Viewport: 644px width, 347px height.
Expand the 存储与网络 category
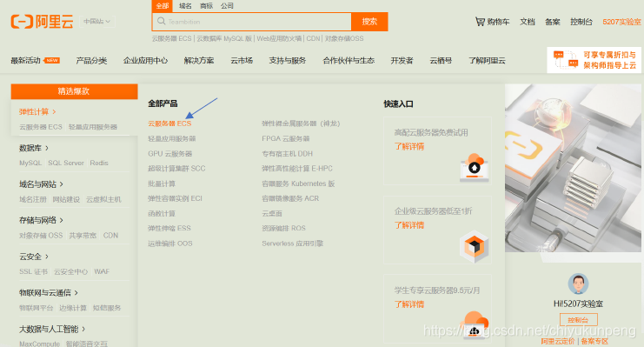[41, 220]
